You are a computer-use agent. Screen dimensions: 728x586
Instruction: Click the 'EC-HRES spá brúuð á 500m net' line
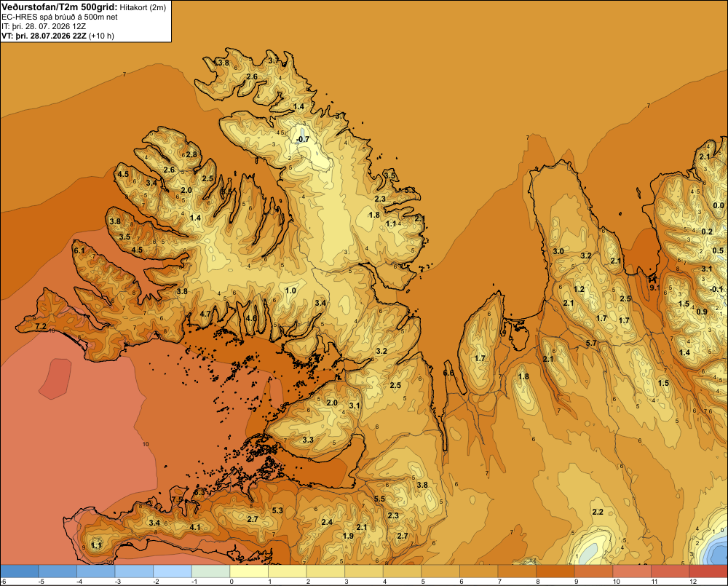click(x=60, y=17)
